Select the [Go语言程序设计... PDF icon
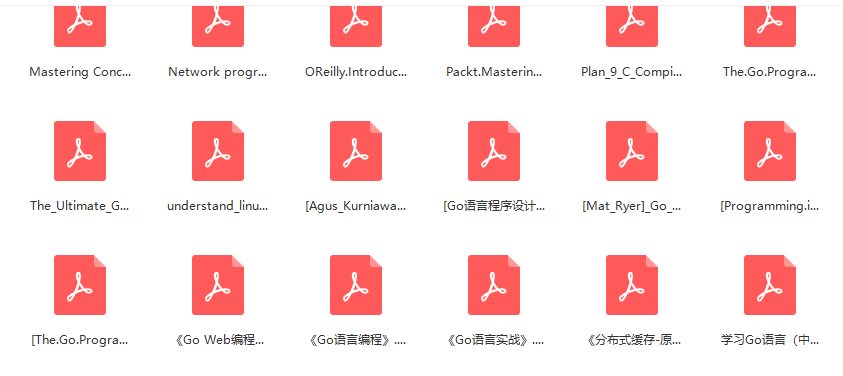 [494, 151]
